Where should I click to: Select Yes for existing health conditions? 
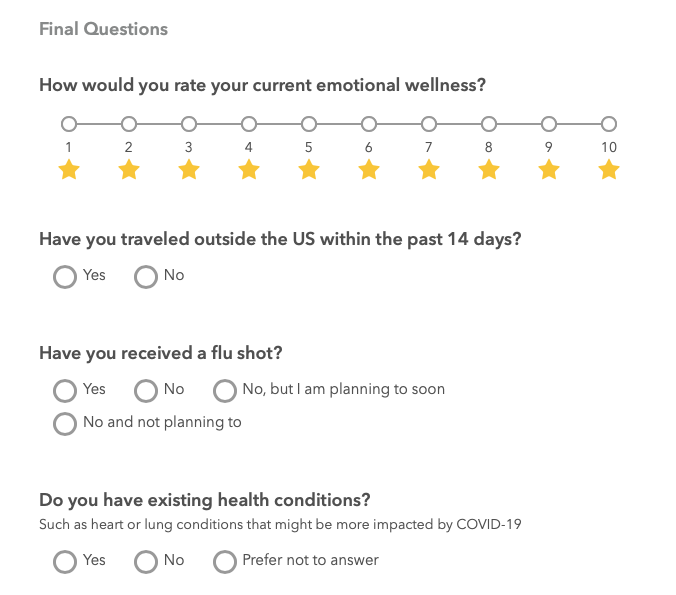(65, 561)
